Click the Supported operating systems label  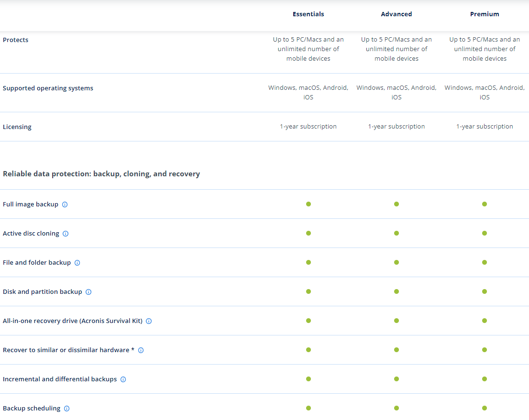click(x=48, y=88)
